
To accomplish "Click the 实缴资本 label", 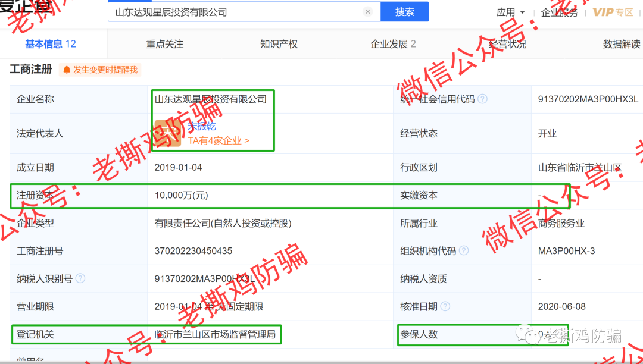I will pyautogui.click(x=419, y=195).
